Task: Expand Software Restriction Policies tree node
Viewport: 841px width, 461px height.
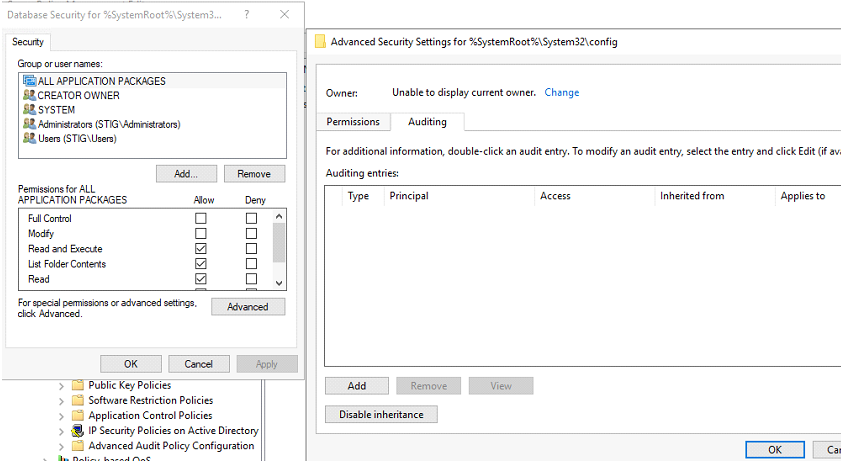Action: click(x=62, y=401)
